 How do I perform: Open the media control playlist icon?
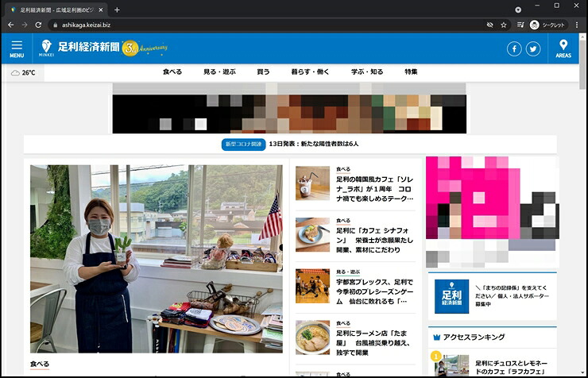pyautogui.click(x=520, y=25)
